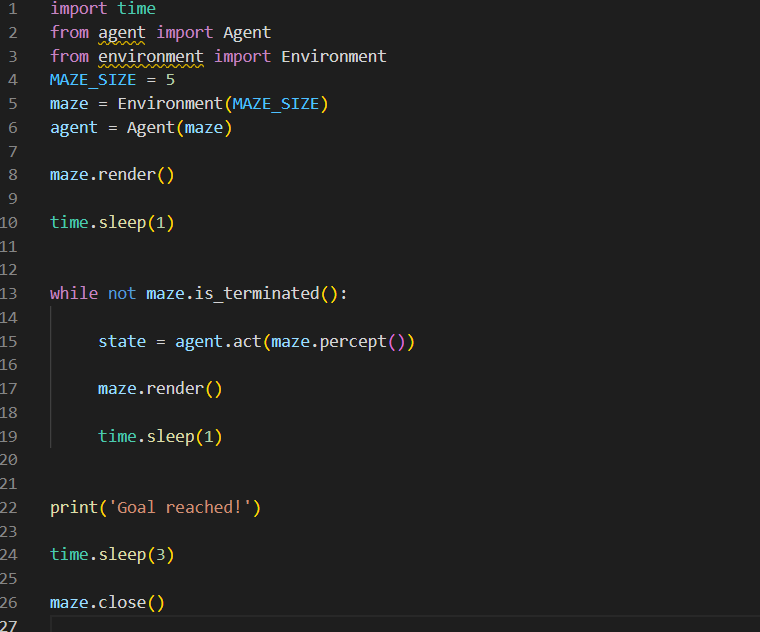Click the 'Goal reached!' string literal
This screenshot has width=760, height=632.
[180, 508]
